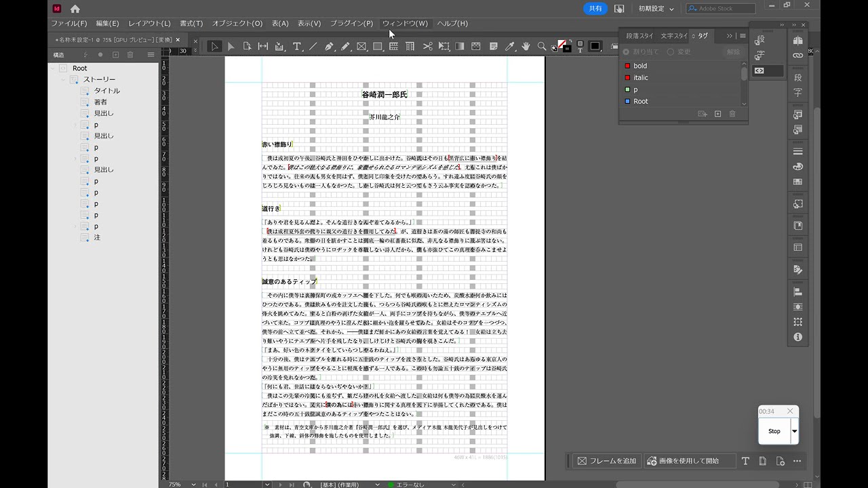Image resolution: width=868 pixels, height=488 pixels.
Task: Open the 初期設定 workspace dropdown
Action: coord(656,9)
